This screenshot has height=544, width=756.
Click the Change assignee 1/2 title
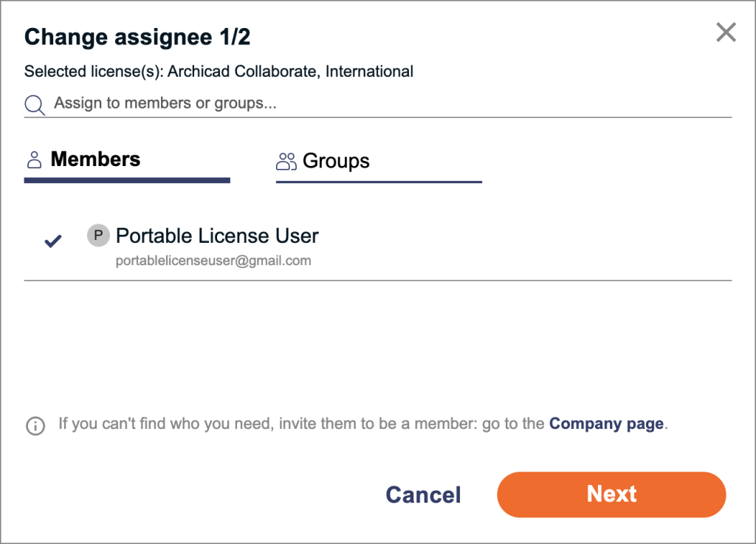tap(137, 37)
